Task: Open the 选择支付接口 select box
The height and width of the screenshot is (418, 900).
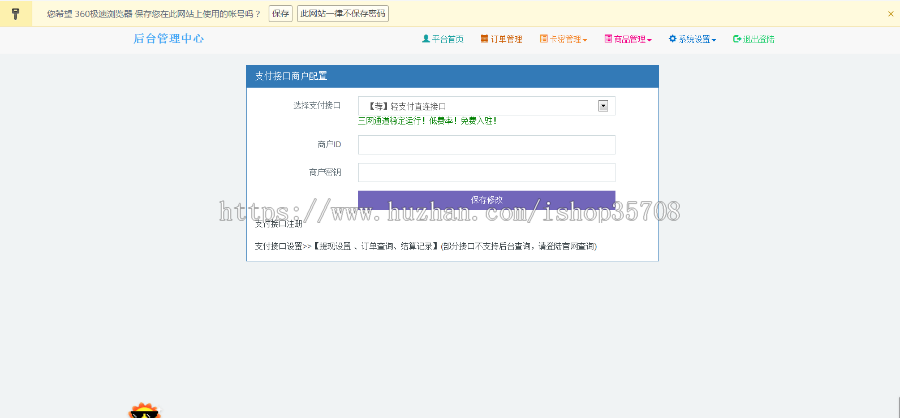Action: coord(487,106)
